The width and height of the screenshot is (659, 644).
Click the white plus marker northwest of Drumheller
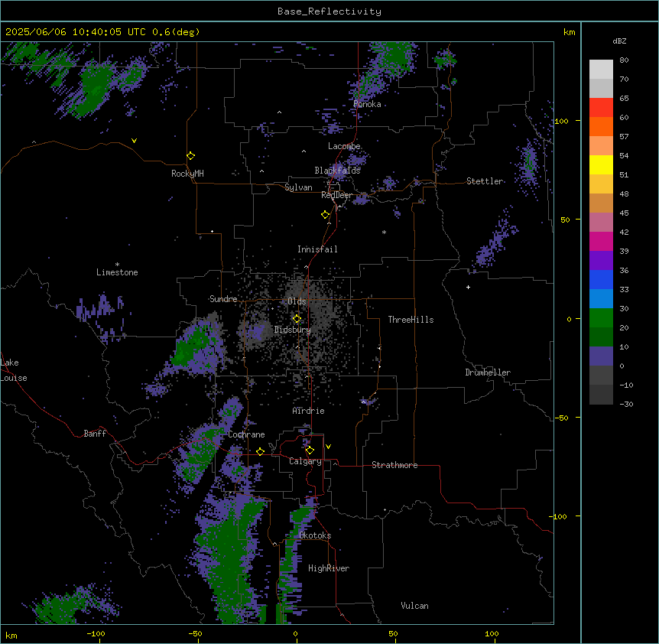pos(468,287)
